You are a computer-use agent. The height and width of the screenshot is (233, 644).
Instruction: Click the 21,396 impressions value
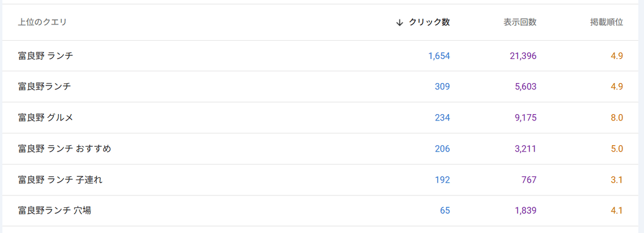point(523,56)
